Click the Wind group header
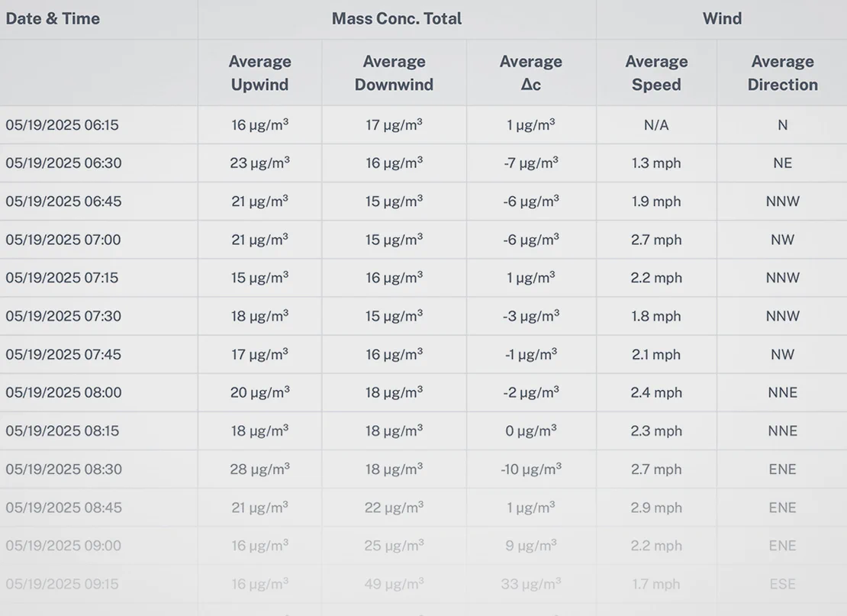This screenshot has width=847, height=616. [722, 18]
